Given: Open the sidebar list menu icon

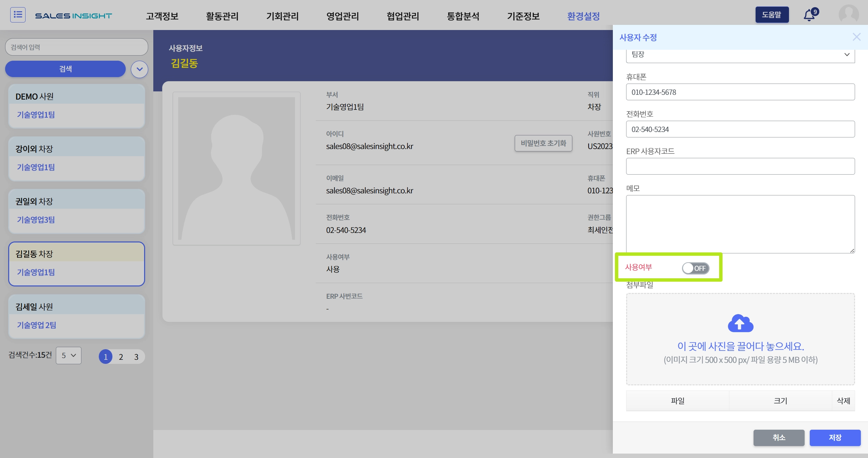Looking at the screenshot, I should 18,15.
